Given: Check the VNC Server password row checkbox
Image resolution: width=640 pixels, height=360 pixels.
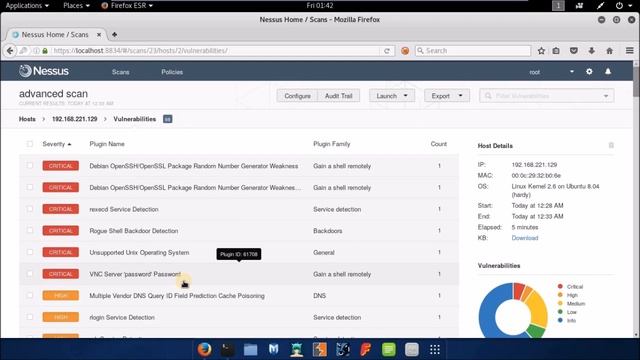Looking at the screenshot, I should pos(29,273).
